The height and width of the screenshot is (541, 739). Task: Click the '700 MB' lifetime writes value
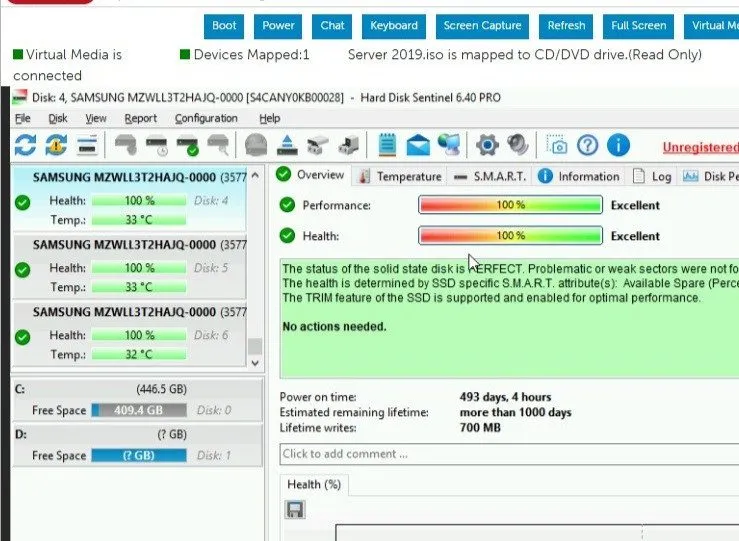[480, 428]
